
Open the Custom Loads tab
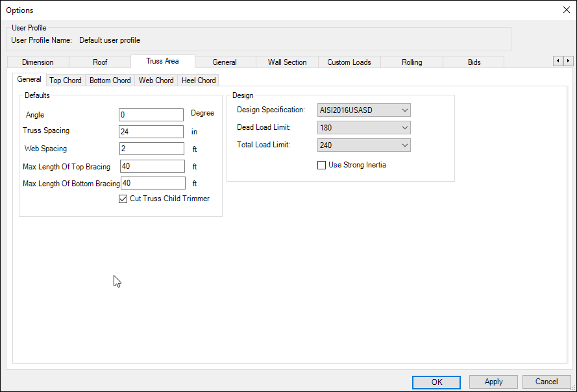point(349,62)
